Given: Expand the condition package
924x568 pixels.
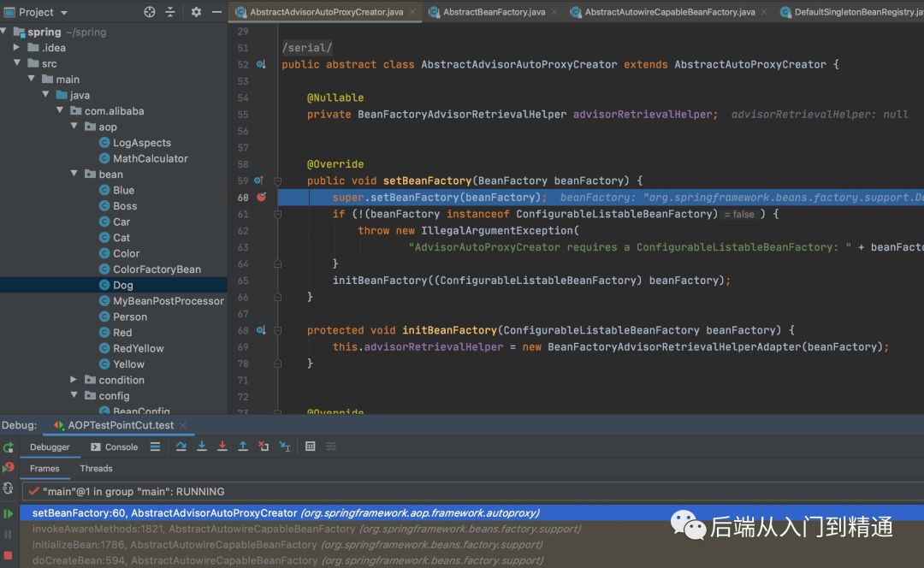Looking at the screenshot, I should click(x=74, y=380).
